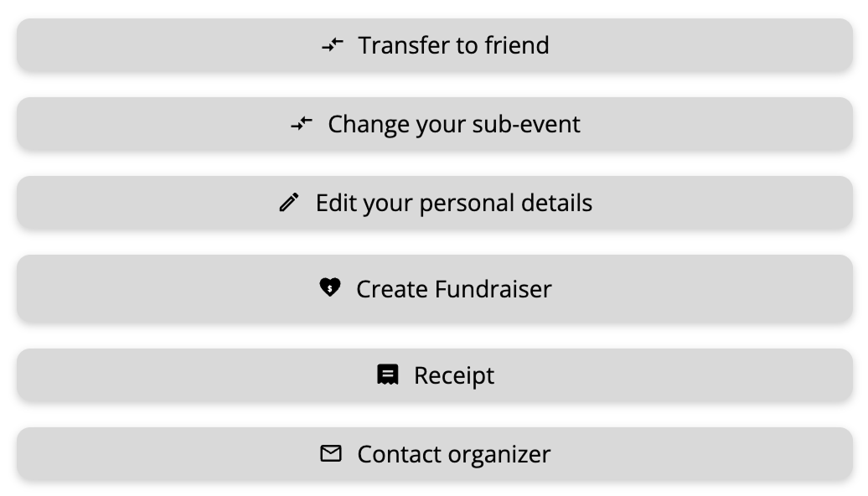The height and width of the screenshot is (496, 868).
Task: Click the "Create Fundraiser" text label
Action: pos(453,289)
